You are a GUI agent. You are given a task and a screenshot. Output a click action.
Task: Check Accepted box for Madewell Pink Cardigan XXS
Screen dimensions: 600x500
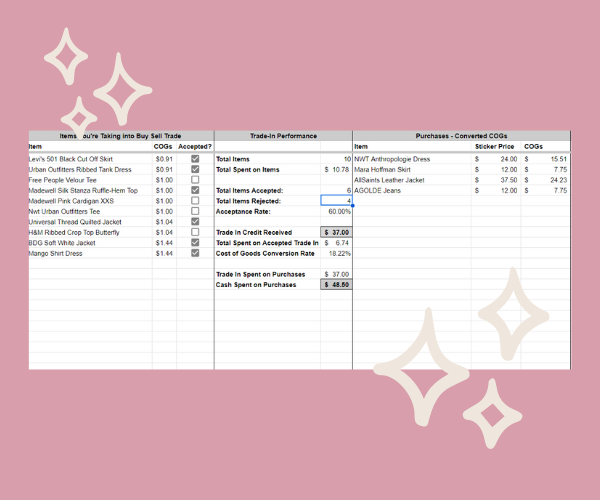pos(195,201)
